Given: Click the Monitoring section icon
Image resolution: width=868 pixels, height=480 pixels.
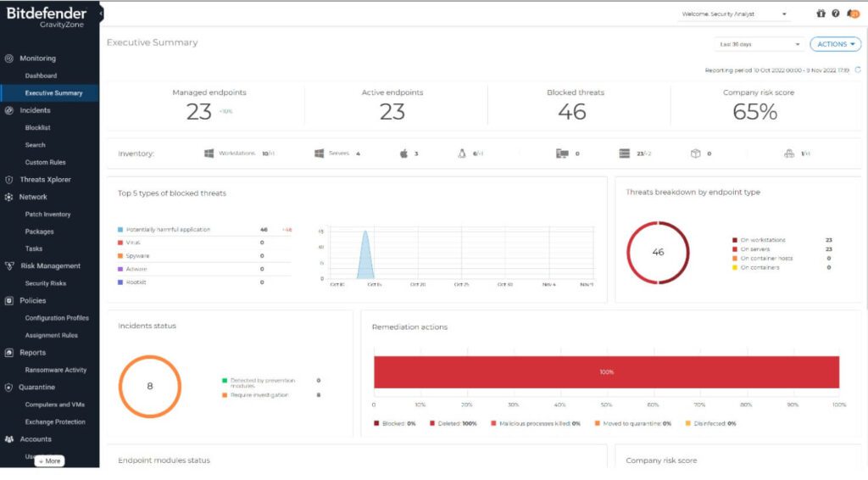Looking at the screenshot, I should click(x=8, y=59).
